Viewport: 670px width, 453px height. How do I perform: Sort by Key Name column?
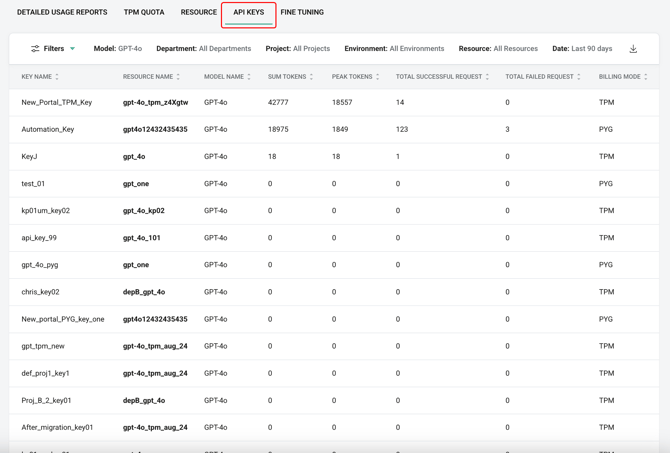click(57, 76)
